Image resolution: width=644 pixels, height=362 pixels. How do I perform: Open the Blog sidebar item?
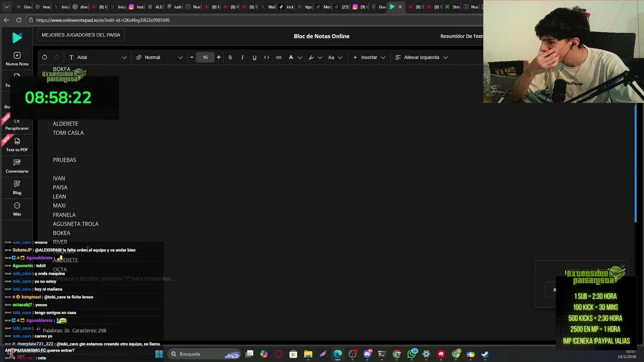tap(17, 188)
